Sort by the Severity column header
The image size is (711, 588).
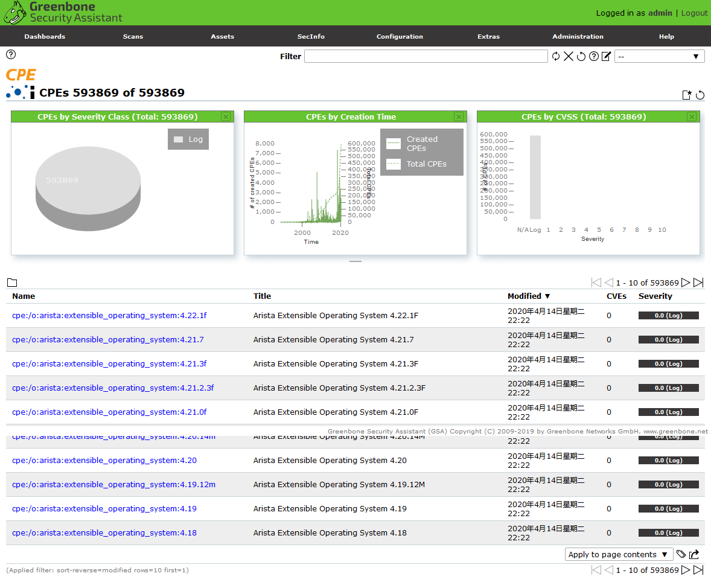click(655, 296)
